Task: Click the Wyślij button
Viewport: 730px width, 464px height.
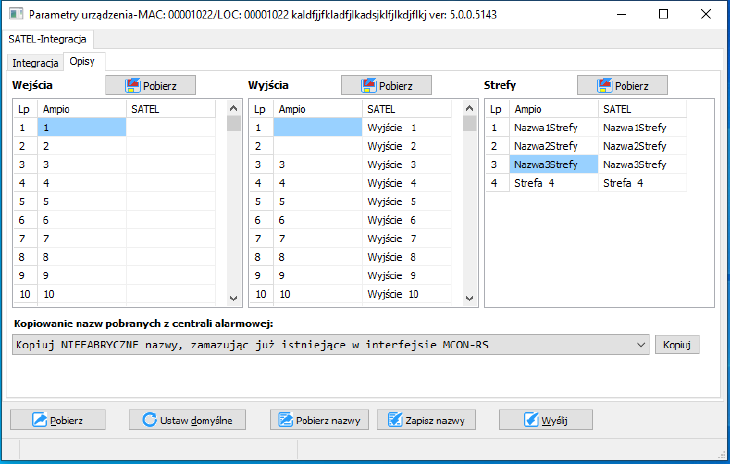Action: point(546,420)
